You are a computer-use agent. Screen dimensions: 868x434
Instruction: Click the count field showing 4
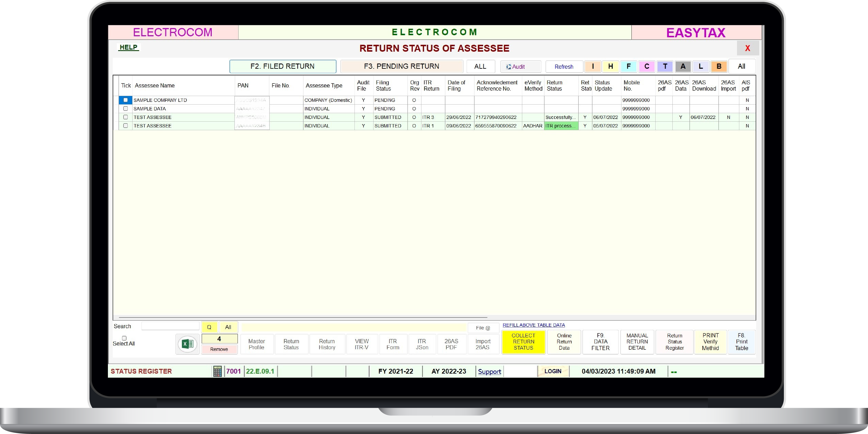click(219, 339)
